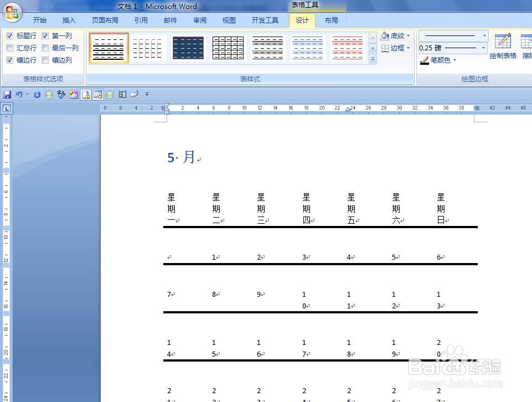Toggle the Header Row checkbox (标题行)

pos(10,36)
